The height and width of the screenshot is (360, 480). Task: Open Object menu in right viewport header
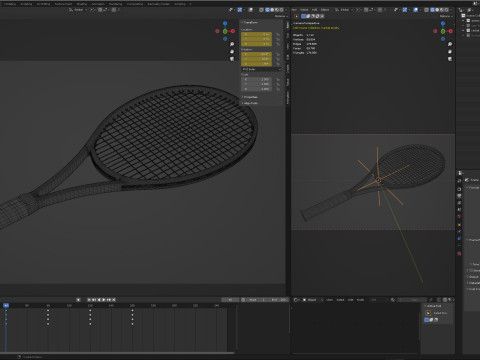(x=325, y=10)
